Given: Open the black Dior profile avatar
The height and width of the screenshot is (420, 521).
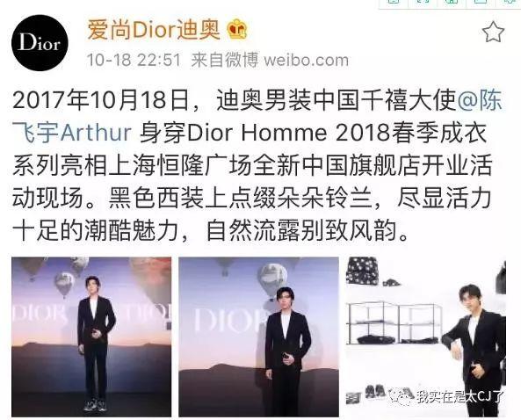Looking at the screenshot, I should point(40,42).
